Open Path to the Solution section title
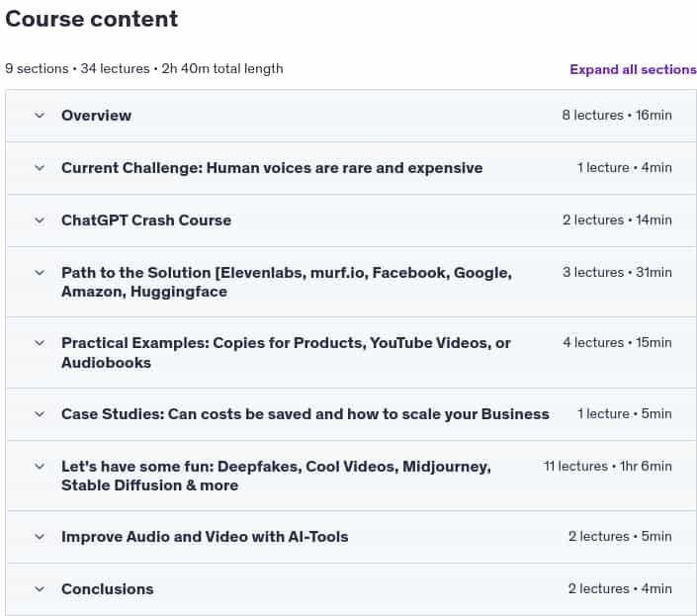Viewport: 697px width, 616px height. (287, 282)
